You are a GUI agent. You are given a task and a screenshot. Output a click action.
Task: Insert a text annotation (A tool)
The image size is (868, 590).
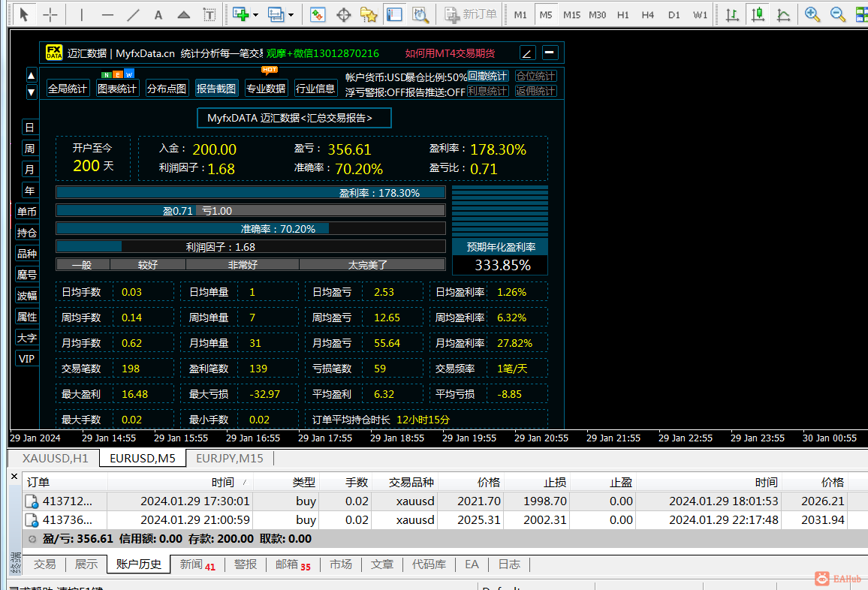click(x=158, y=14)
